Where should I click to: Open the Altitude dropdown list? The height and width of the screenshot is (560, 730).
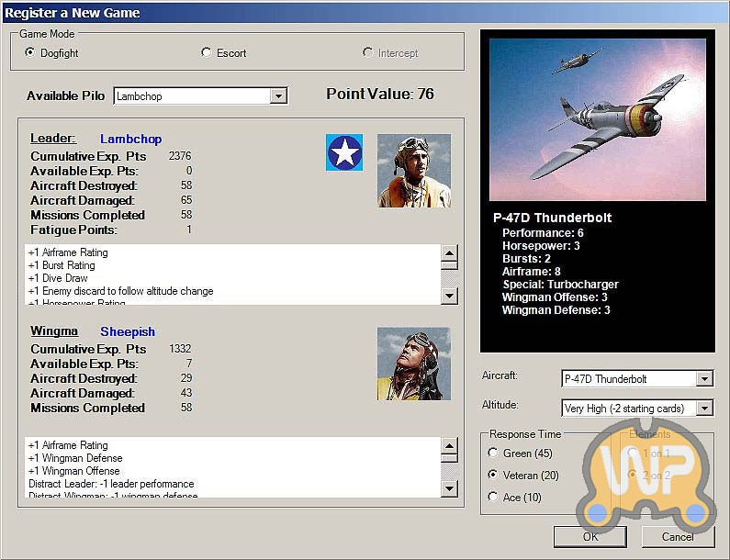click(704, 409)
